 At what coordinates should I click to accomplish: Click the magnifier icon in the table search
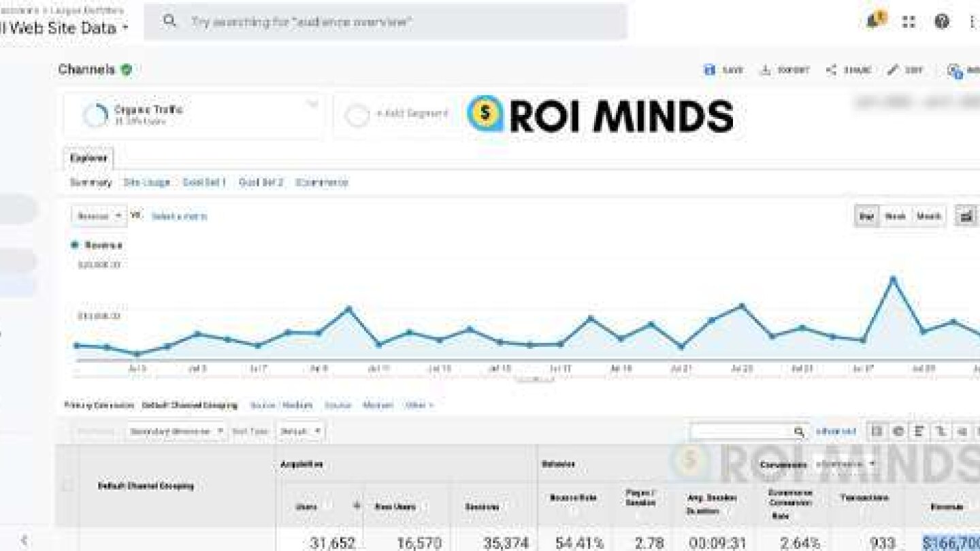799,432
